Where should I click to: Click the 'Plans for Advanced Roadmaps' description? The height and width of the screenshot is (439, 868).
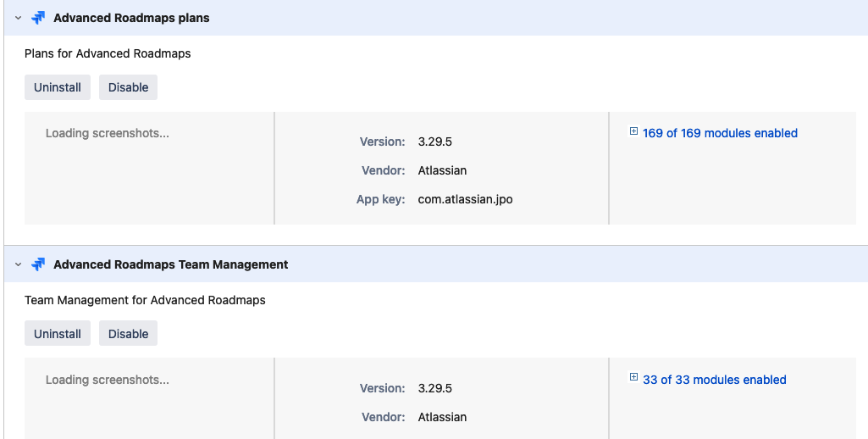coord(108,53)
